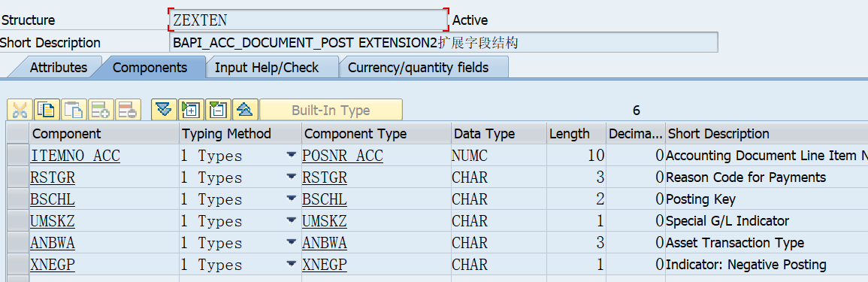Click the Expand Include plus icon
868x282 pixels.
coord(190,110)
